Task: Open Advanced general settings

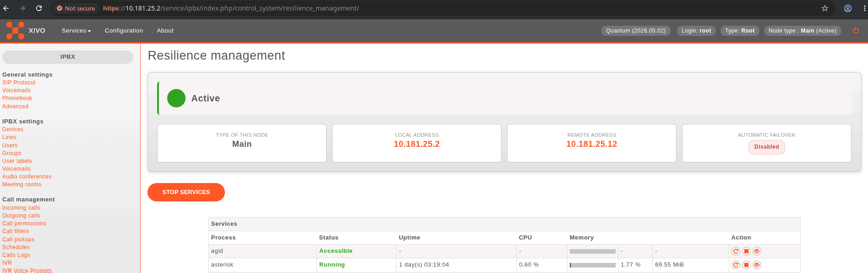Action: pyautogui.click(x=15, y=106)
